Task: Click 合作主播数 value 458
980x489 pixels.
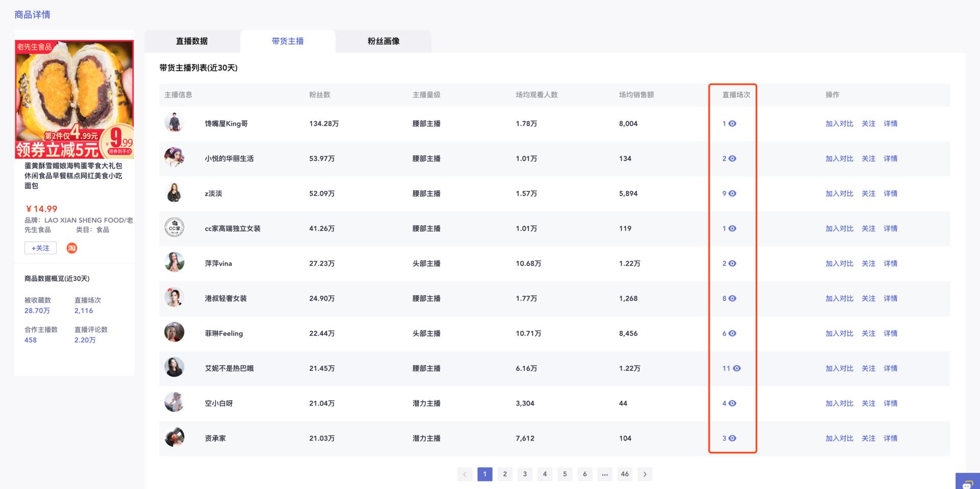Action: pos(31,340)
